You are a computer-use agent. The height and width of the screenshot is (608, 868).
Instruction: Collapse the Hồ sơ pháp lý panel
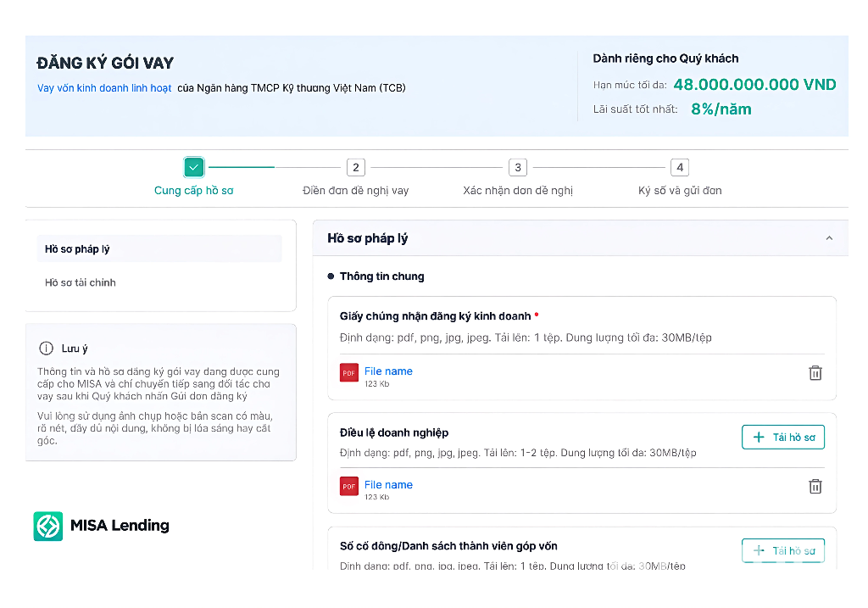point(829,237)
